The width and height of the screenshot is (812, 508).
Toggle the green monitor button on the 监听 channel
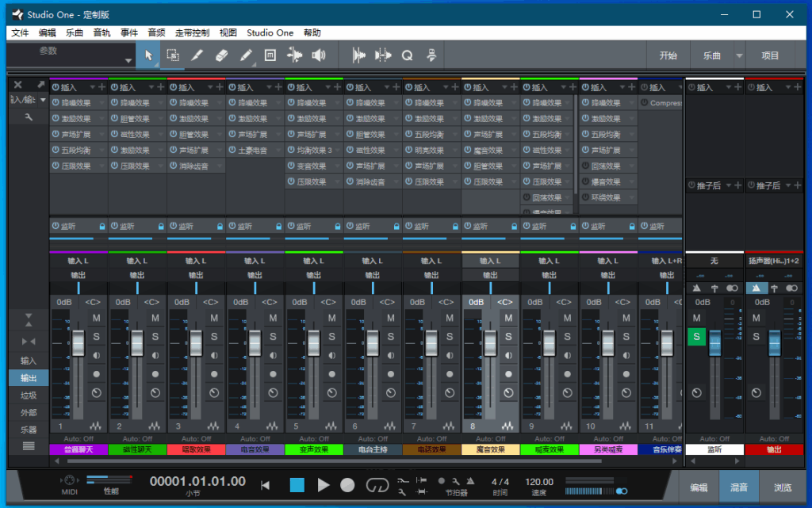click(x=696, y=336)
